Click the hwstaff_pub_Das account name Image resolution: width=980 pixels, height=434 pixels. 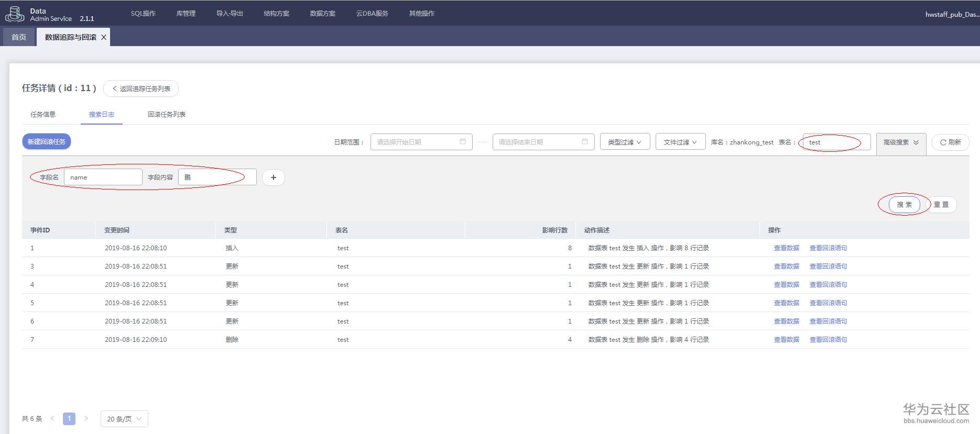[952, 14]
